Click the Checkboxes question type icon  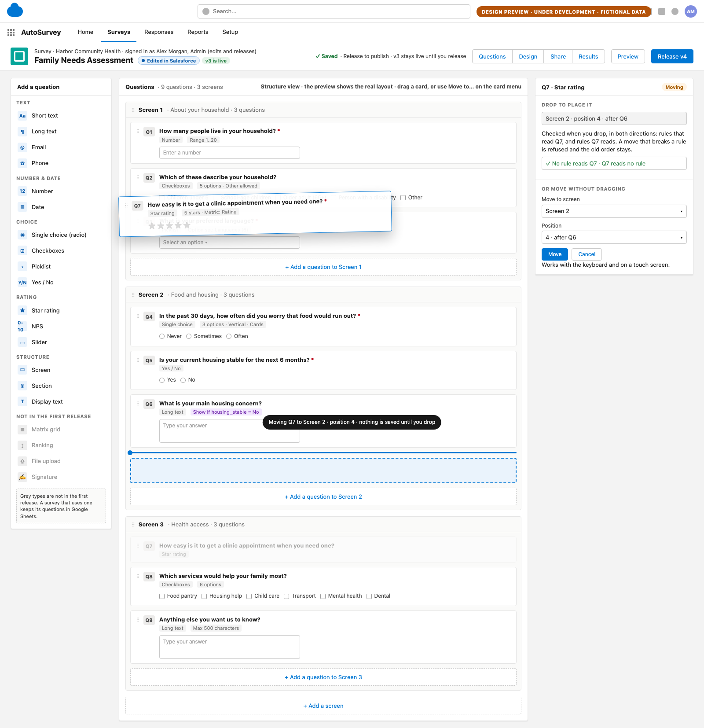click(x=22, y=251)
